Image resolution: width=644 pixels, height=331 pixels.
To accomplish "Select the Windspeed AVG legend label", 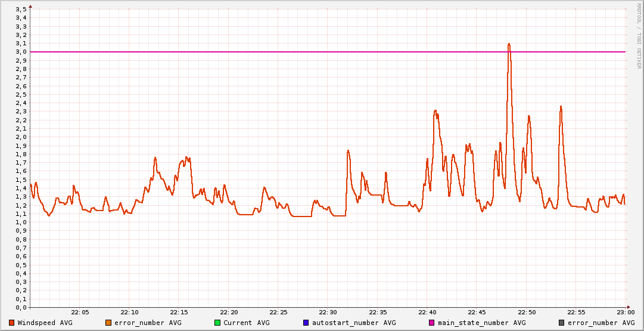I will coord(45,323).
